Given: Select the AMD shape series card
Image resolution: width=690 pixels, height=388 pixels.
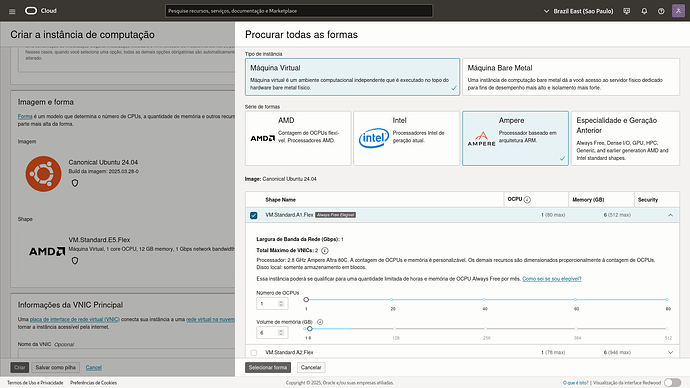Looking at the screenshot, I should tap(298, 138).
